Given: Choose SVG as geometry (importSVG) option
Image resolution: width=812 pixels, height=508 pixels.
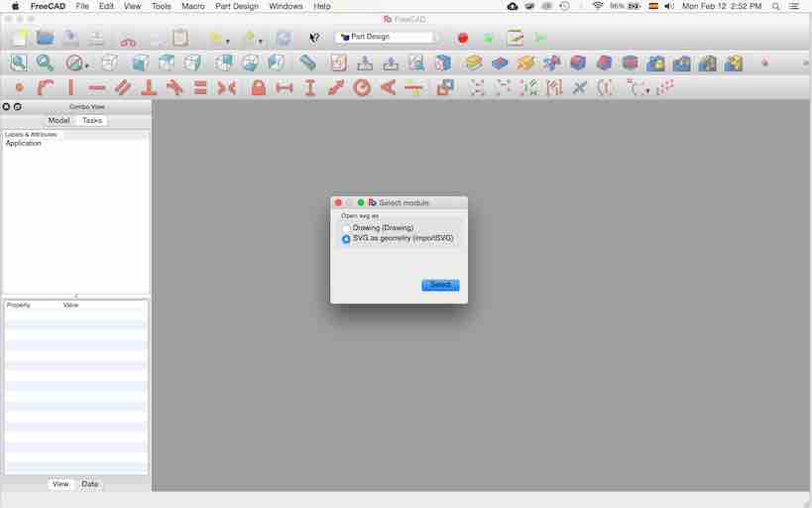Looking at the screenshot, I should tap(346, 239).
